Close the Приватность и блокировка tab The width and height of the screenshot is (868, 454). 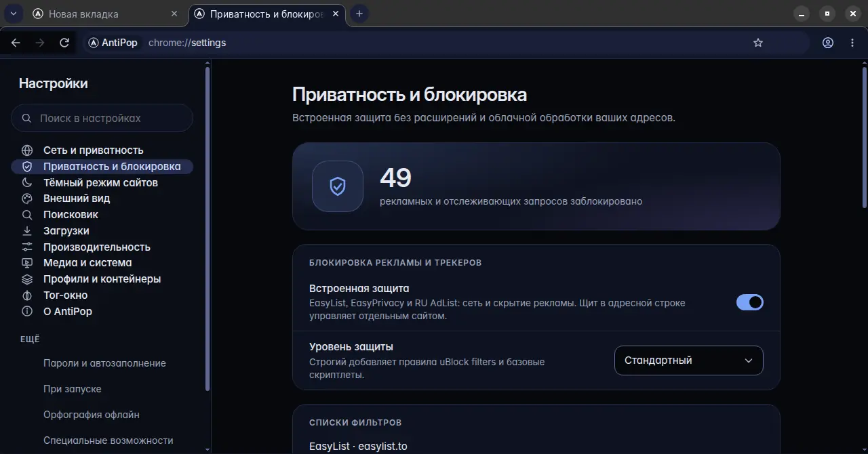(336, 14)
